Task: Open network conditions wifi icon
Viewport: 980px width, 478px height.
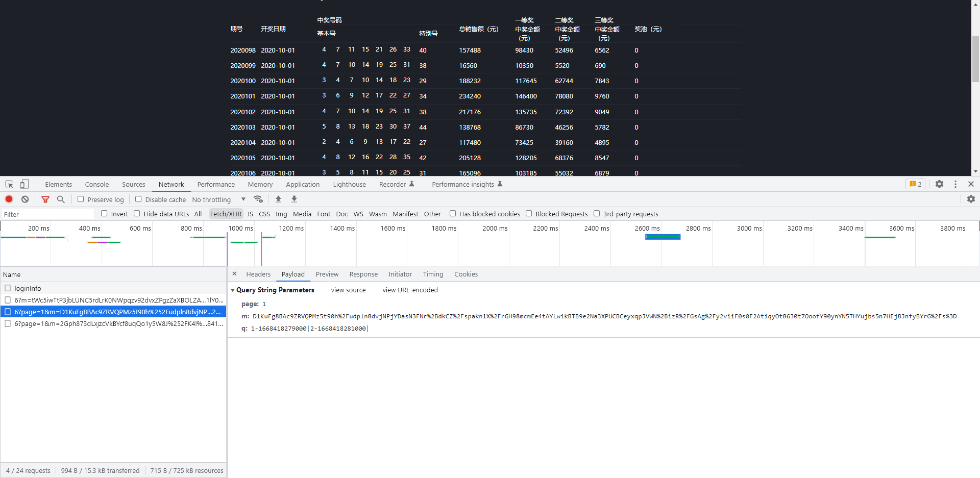Action: pyautogui.click(x=258, y=199)
